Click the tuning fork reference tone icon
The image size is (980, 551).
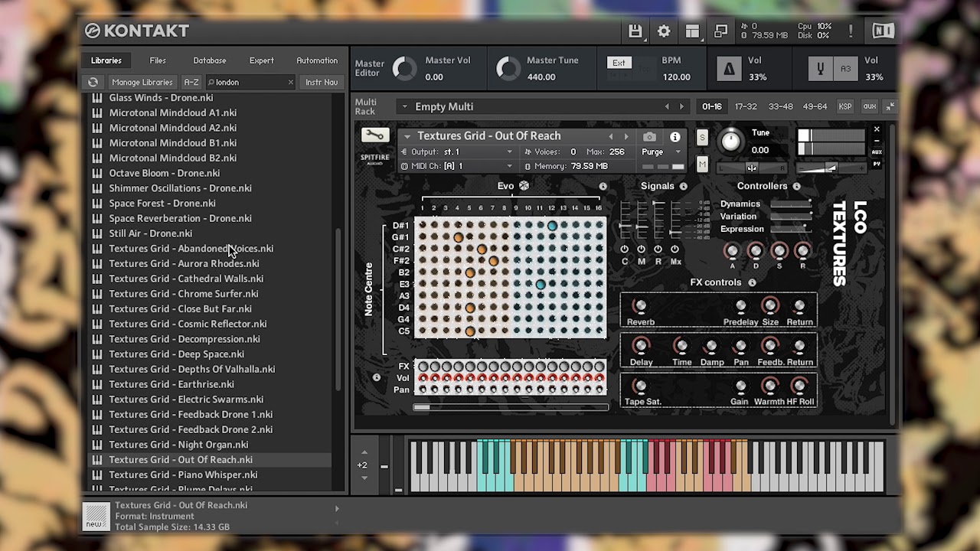click(x=820, y=69)
